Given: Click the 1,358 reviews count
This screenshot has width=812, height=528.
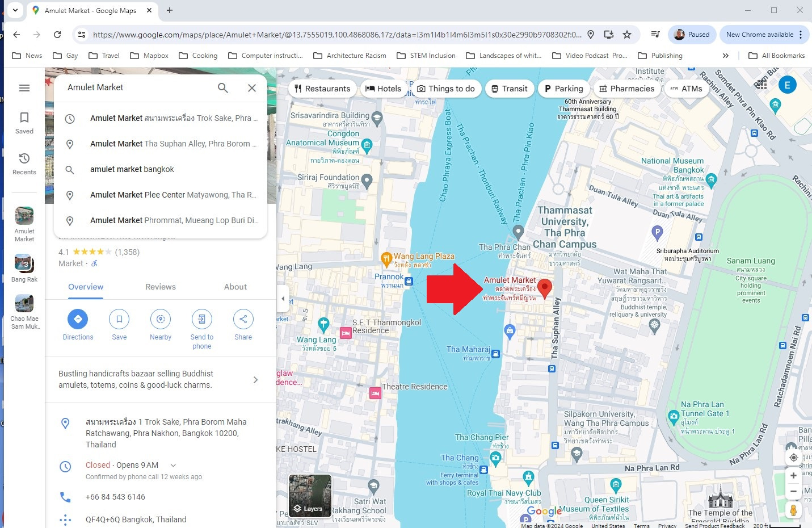Looking at the screenshot, I should click(x=127, y=252).
